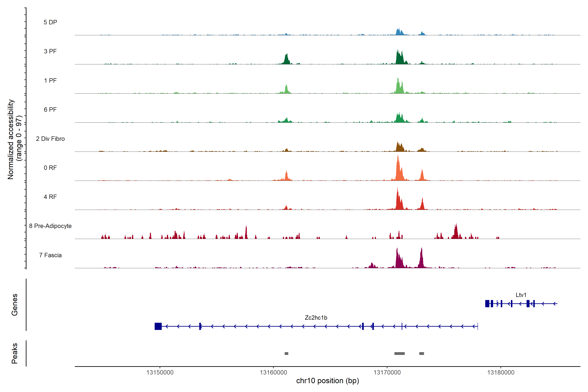The height and width of the screenshot is (392, 588).
Task: Click the large Zc2hc1b exon block at left end
Action: 158,326
